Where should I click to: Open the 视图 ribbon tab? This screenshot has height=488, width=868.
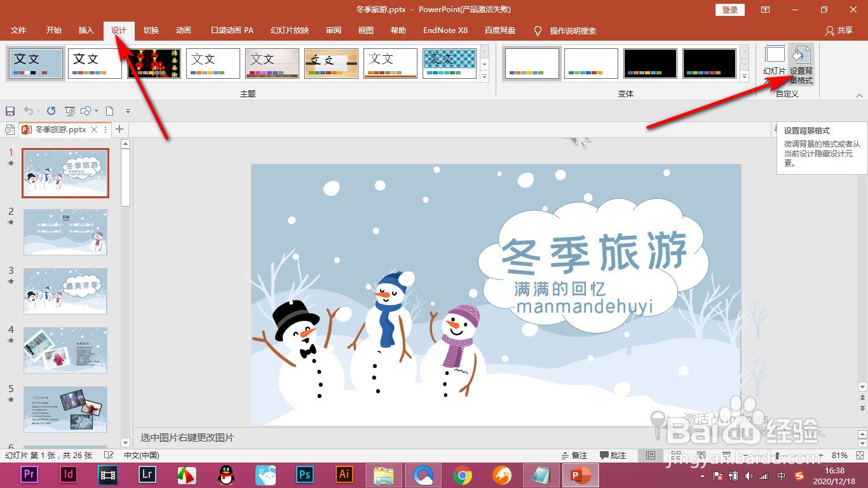(366, 30)
